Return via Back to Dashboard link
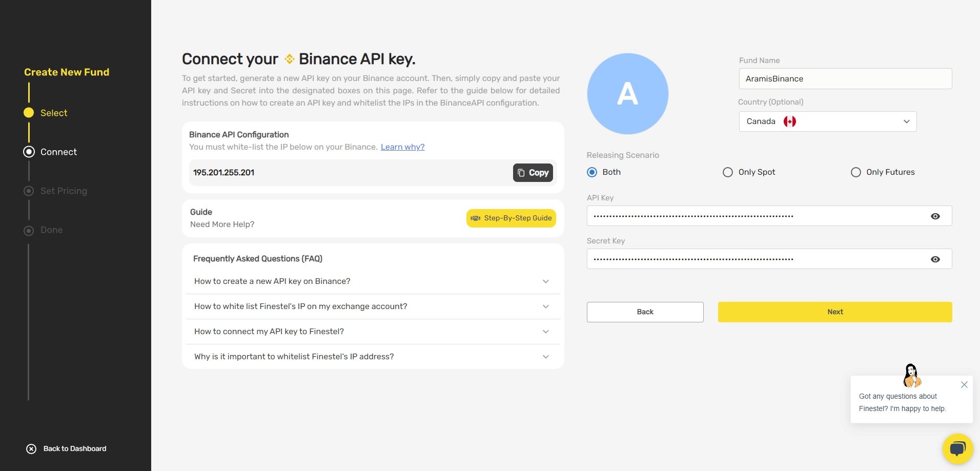 pyautogui.click(x=75, y=449)
